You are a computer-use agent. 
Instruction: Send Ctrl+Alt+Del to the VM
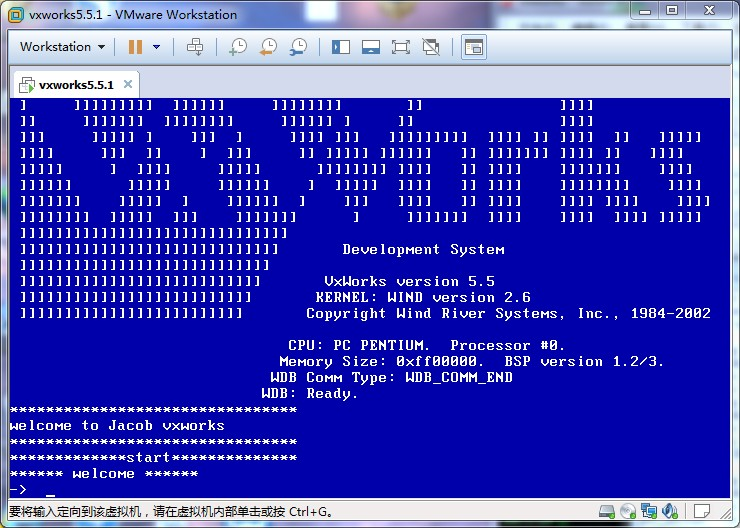tap(195, 47)
